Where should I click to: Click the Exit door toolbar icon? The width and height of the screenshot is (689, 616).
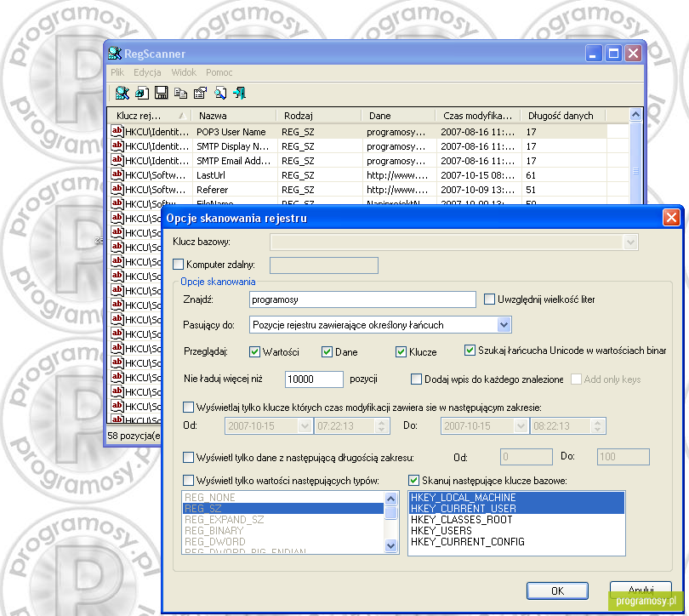pyautogui.click(x=240, y=93)
